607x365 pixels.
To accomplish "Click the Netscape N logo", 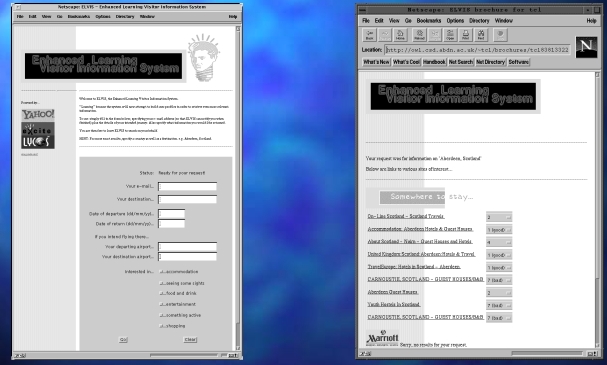I will pos(586,47).
